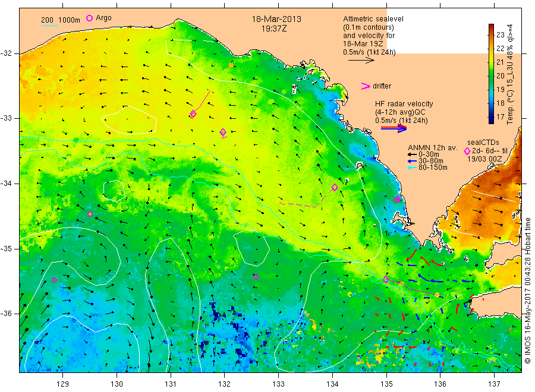Click green color bar section beside 20
The image size is (535, 392).
tap(492, 75)
